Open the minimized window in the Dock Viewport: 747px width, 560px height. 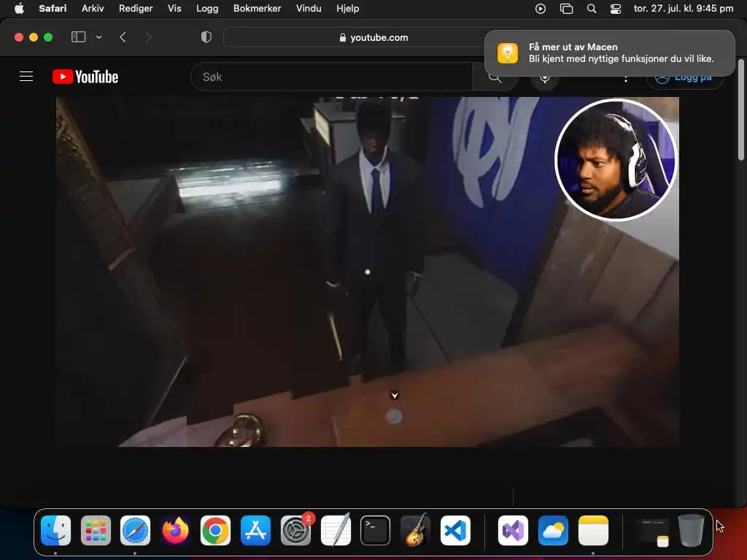651,532
